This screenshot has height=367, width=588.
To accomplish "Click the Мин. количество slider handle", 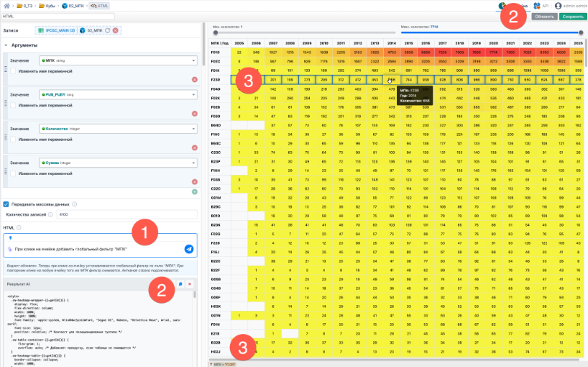I will point(216,32).
